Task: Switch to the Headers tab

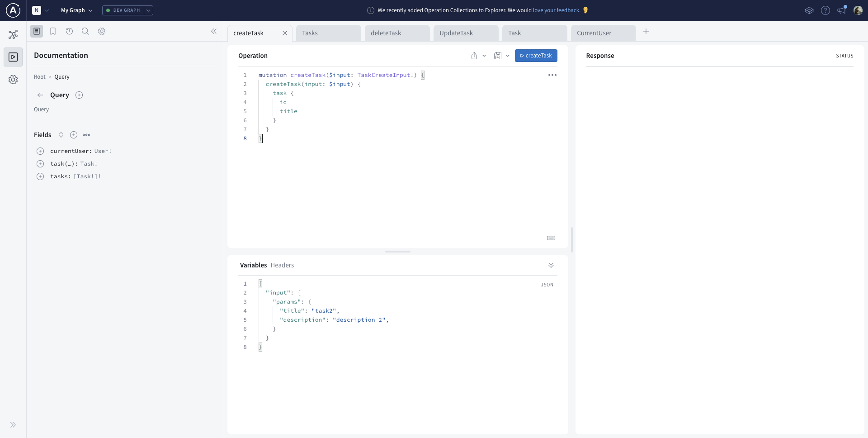Action: (x=283, y=265)
